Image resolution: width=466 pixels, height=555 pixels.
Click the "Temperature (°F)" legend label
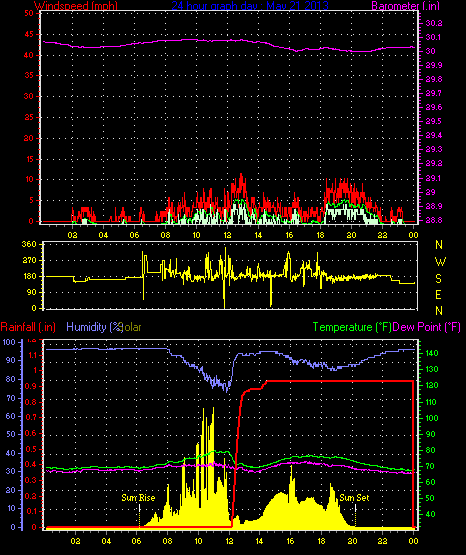click(x=352, y=327)
